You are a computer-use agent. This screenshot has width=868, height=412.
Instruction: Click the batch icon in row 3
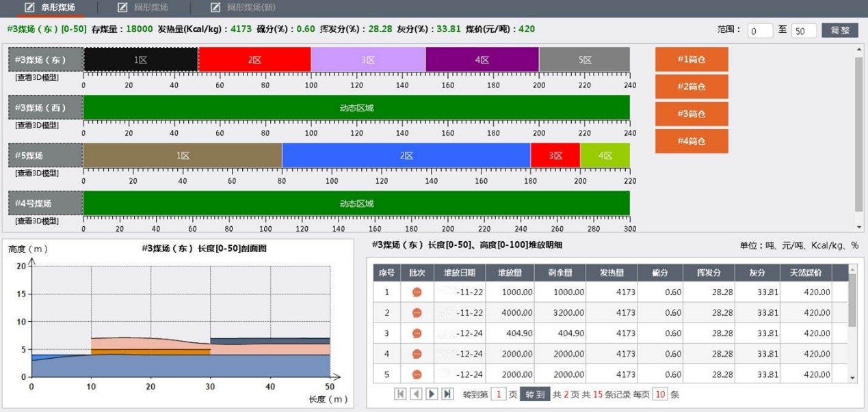(417, 333)
